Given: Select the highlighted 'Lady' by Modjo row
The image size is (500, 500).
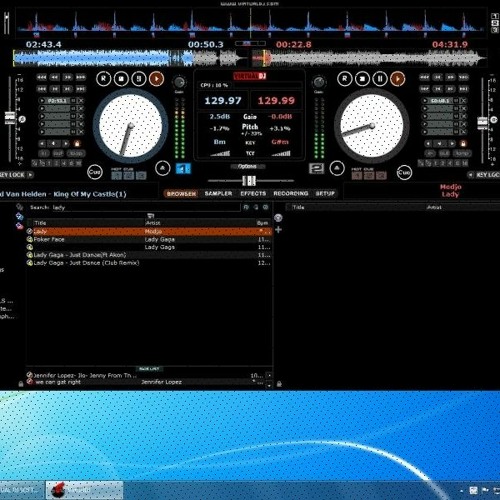Looking at the screenshot, I should [149, 231].
